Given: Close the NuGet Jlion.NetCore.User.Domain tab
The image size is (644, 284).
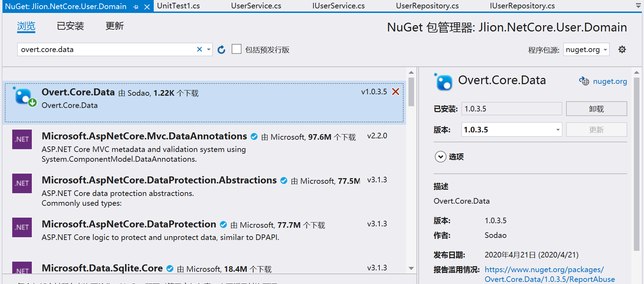Looking at the screenshot, I should click(x=147, y=7).
